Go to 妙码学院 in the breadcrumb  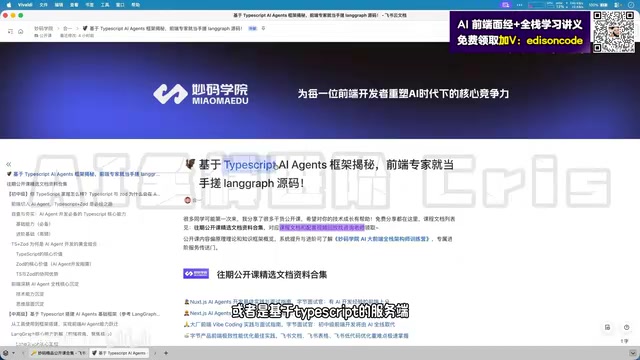click(43, 29)
